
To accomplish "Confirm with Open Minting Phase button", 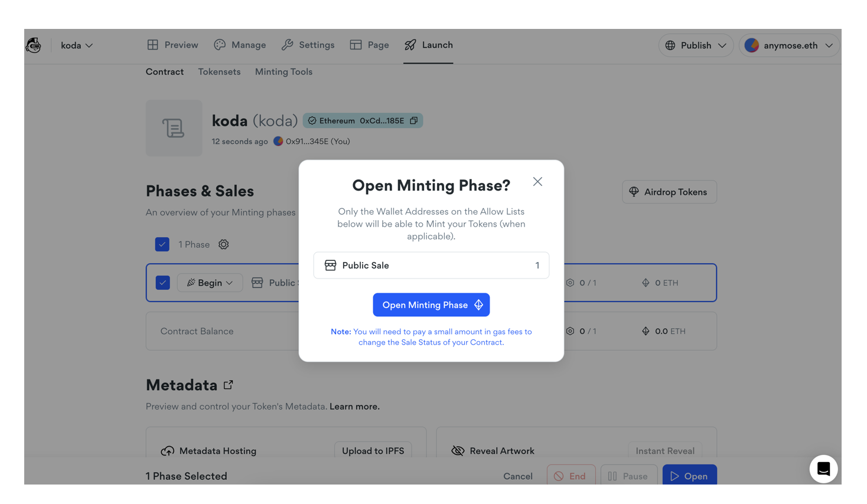I will (x=431, y=305).
